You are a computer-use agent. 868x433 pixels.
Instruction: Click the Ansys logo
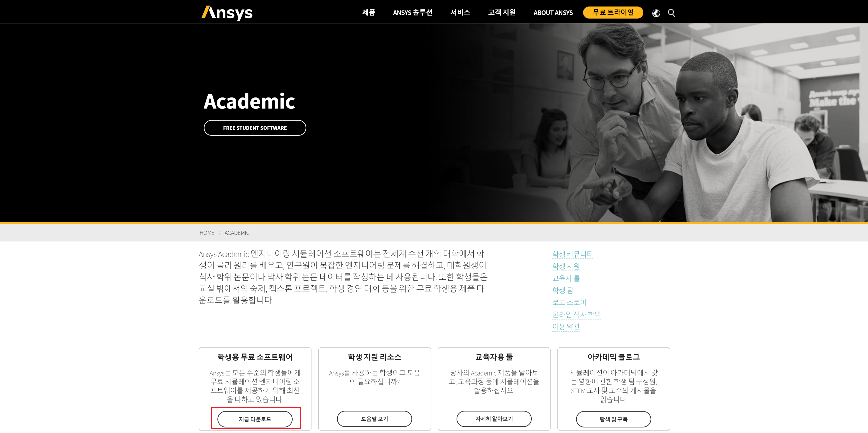(x=227, y=13)
